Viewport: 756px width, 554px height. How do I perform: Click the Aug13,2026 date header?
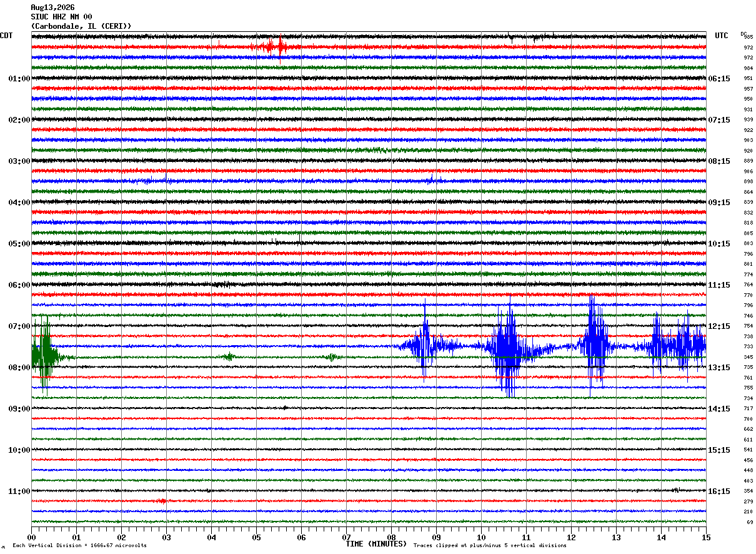(x=52, y=8)
